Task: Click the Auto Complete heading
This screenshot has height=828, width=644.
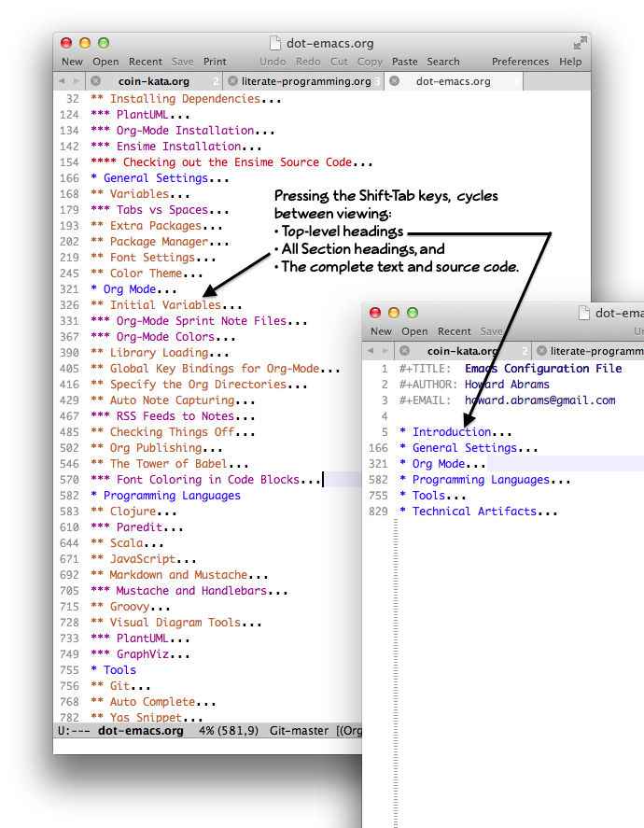Action: 153,702
